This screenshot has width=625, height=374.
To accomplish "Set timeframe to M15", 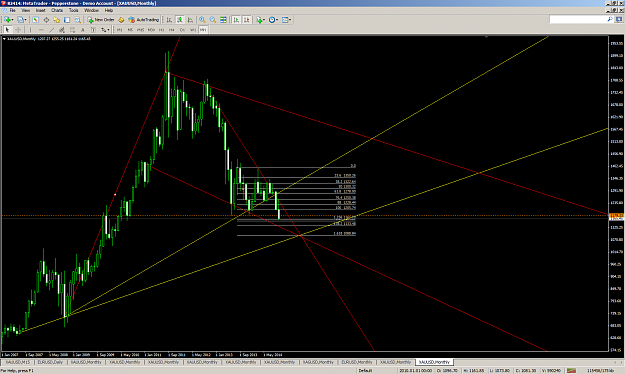I will click(140, 30).
